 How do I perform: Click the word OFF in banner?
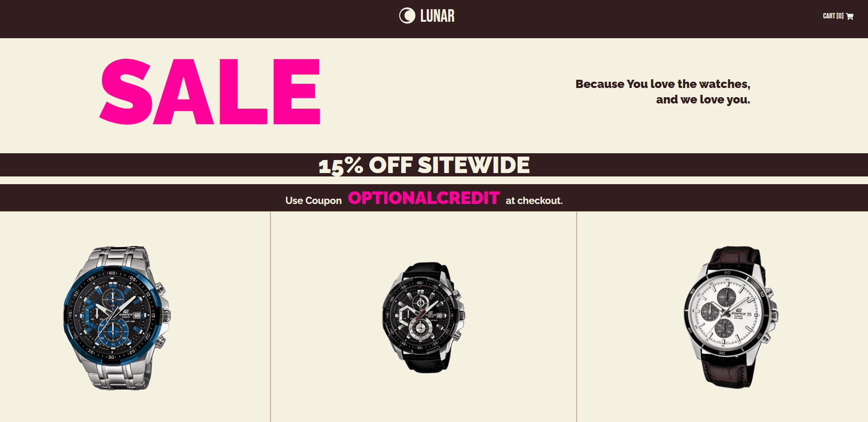point(390,165)
